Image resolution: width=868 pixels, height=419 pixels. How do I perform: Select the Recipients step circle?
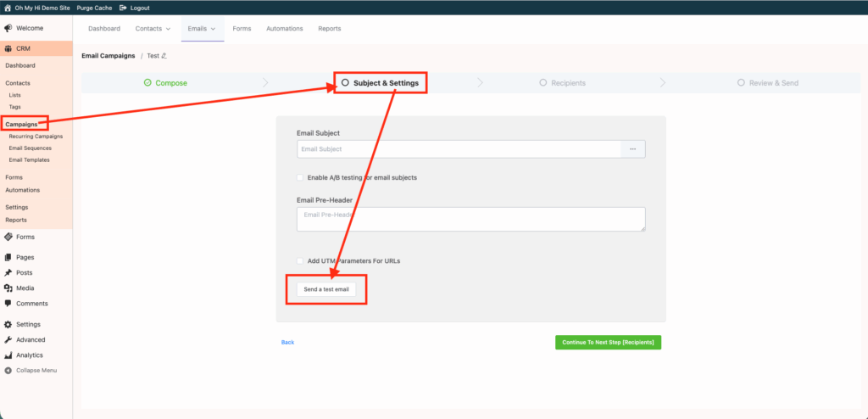[x=543, y=83]
